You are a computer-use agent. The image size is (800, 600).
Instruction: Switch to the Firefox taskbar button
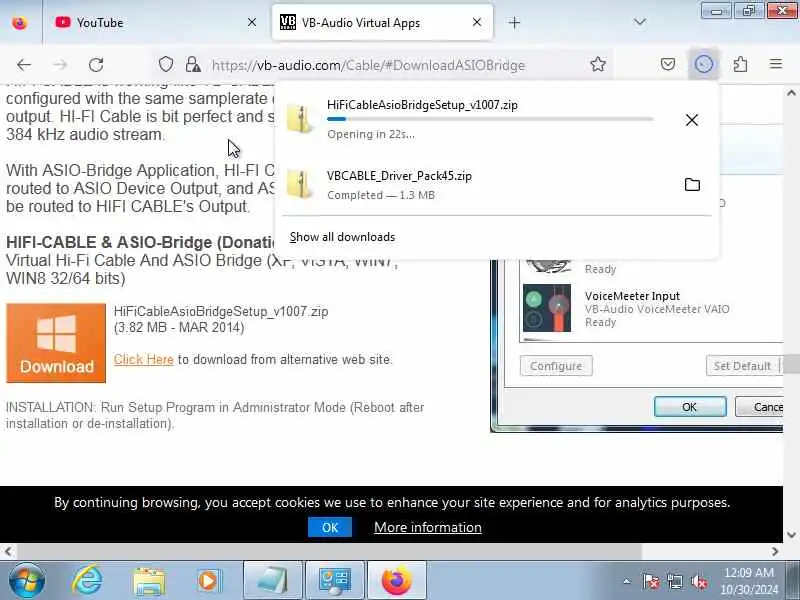click(x=396, y=581)
